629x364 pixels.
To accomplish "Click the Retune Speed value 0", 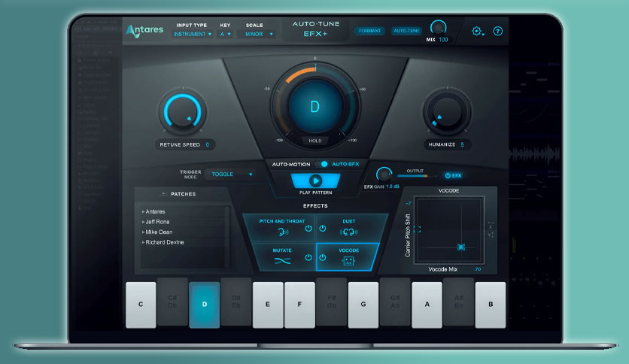I will (x=208, y=144).
